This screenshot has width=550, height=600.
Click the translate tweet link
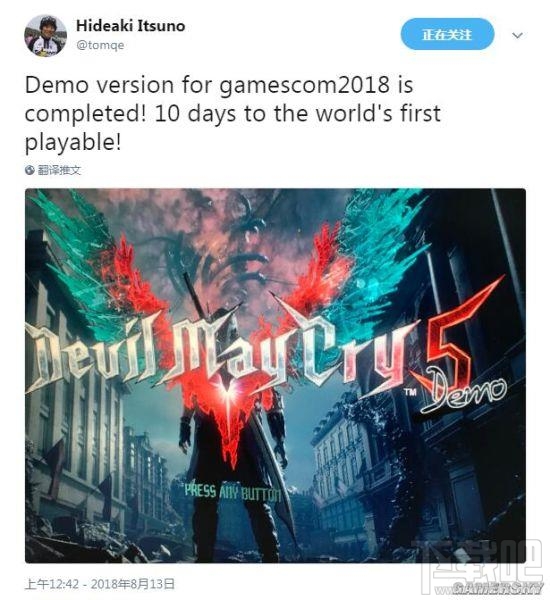(59, 170)
